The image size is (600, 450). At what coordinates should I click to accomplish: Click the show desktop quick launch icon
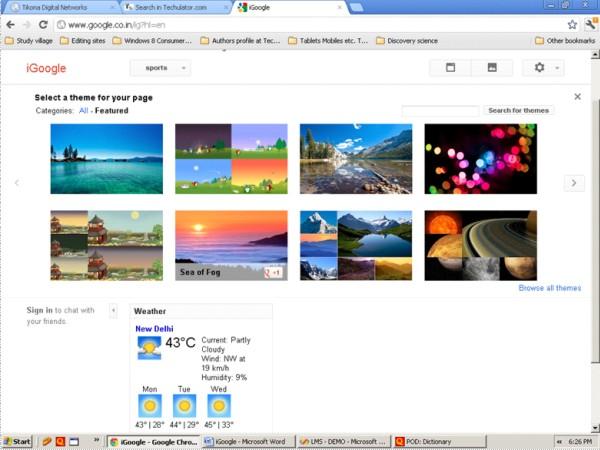(x=74, y=442)
